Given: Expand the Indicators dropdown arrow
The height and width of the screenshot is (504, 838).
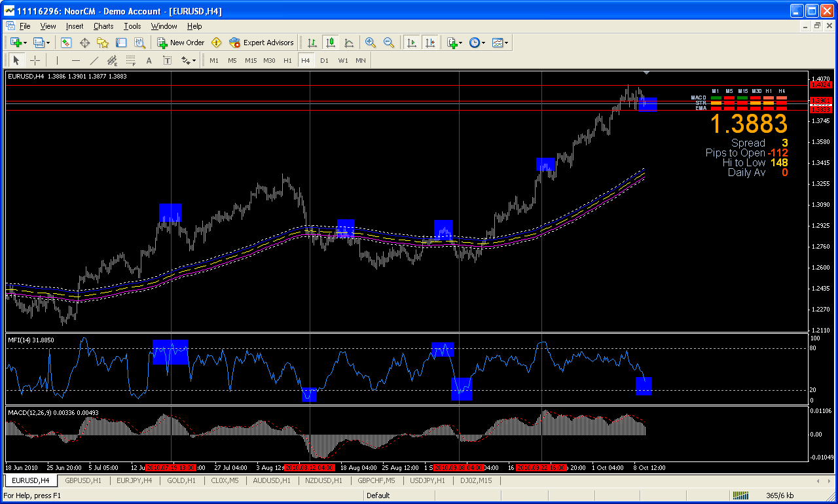Looking at the screenshot, I should coord(461,43).
